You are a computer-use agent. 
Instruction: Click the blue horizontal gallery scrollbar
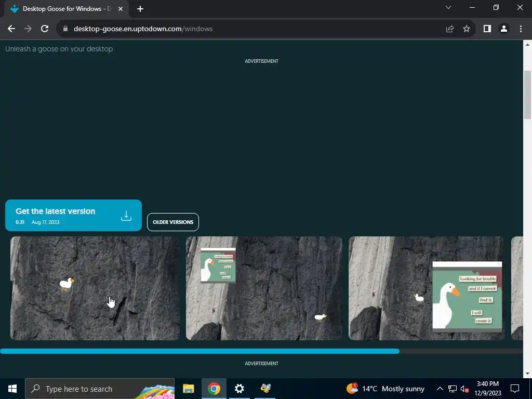[200, 352]
